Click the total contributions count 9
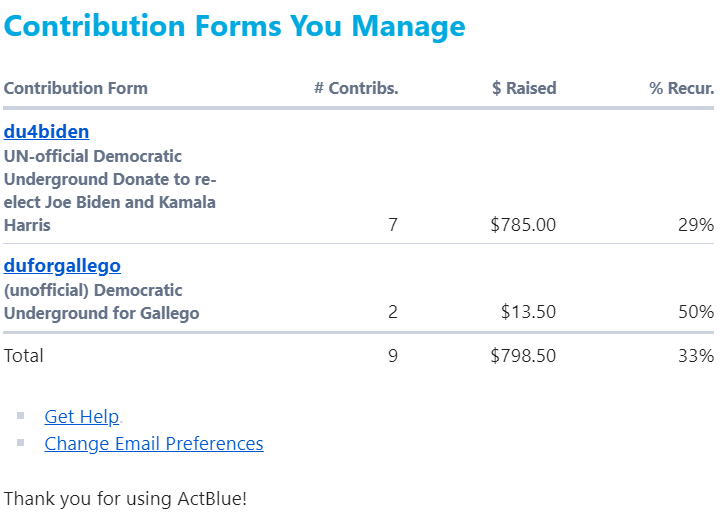This screenshot has width=722, height=516. click(x=392, y=355)
